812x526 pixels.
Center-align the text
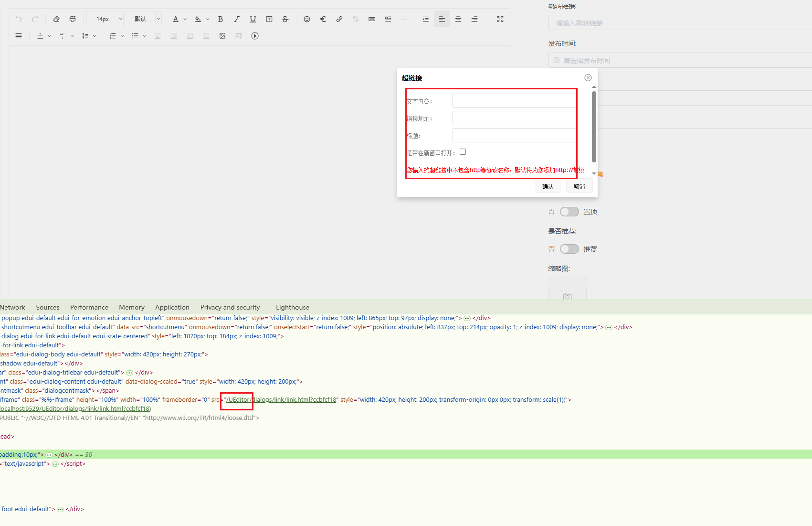(x=458, y=19)
